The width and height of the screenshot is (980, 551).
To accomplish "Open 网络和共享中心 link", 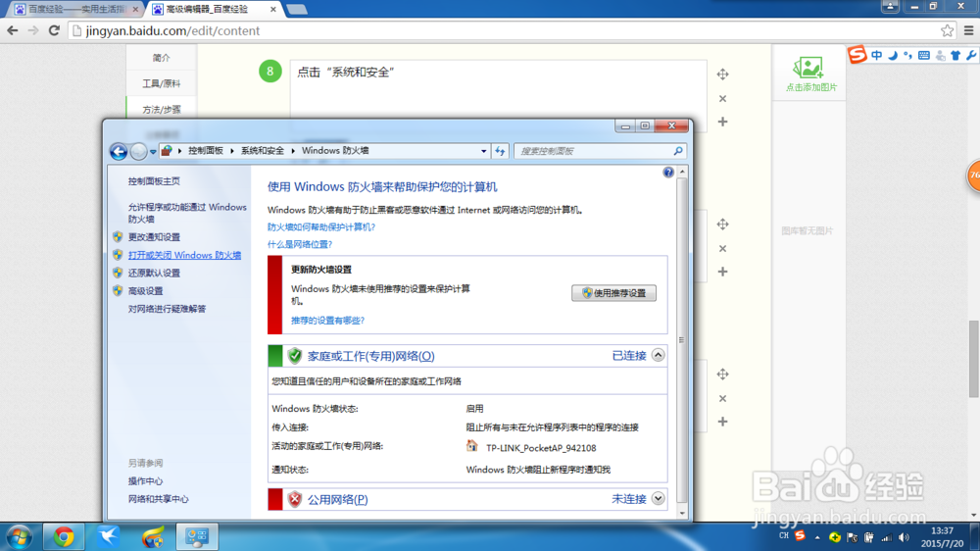I will coord(158,499).
